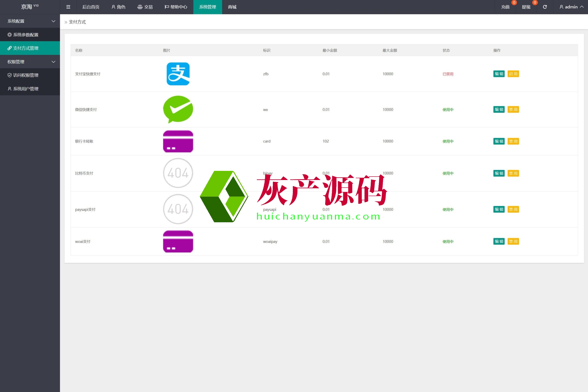Image resolution: width=588 pixels, height=392 pixels.
Task: Click the gear icon for 系统参数配置
Action: 9,35
